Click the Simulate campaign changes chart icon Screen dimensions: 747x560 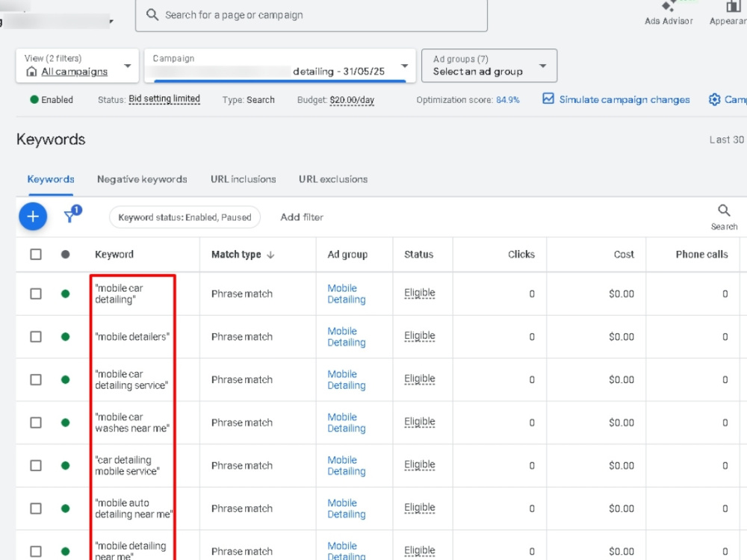tap(548, 99)
